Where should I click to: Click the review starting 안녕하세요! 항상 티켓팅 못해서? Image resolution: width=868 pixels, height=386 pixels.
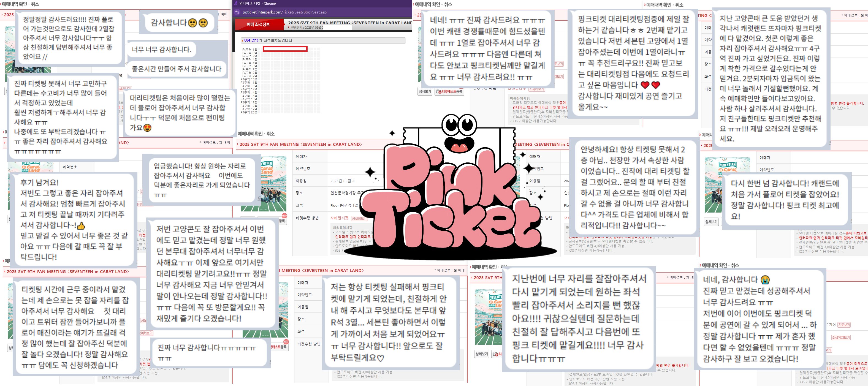coord(634,187)
